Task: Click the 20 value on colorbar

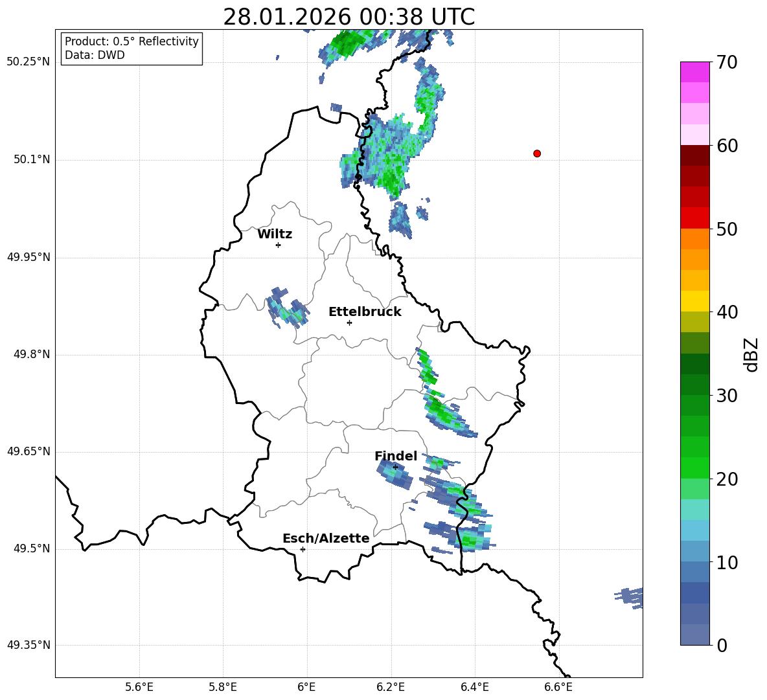Action: tap(727, 479)
